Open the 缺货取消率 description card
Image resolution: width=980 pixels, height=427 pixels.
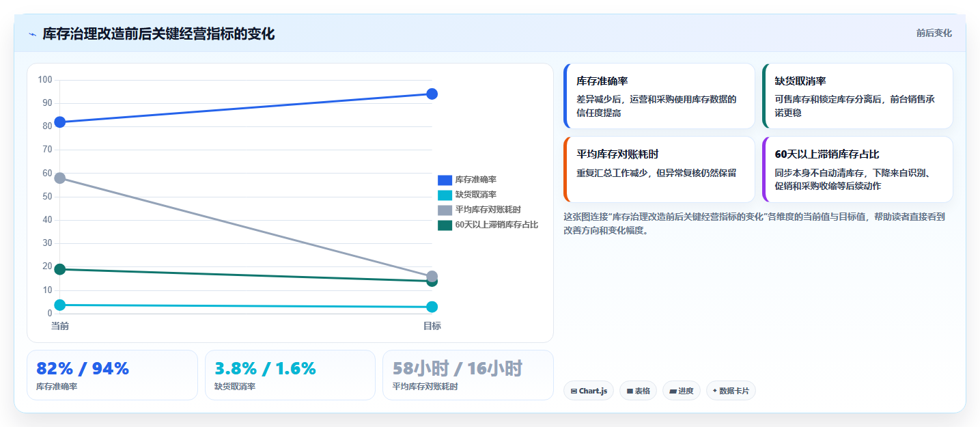click(x=857, y=96)
